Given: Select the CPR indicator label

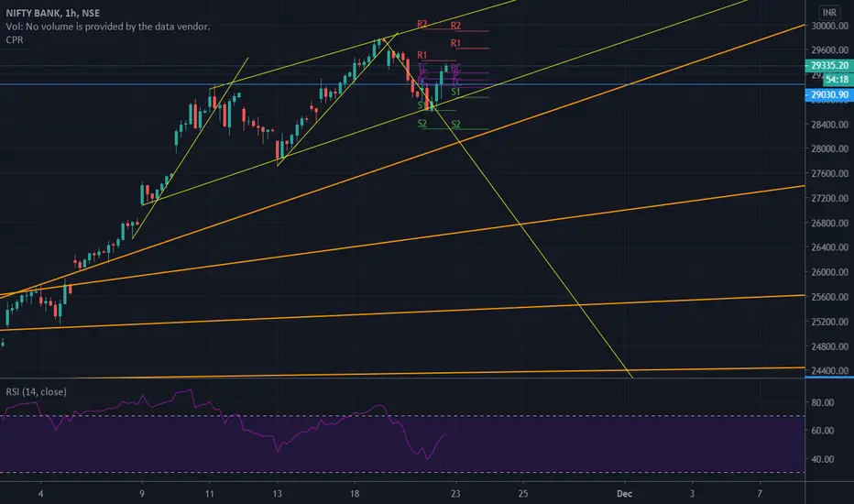Looking at the screenshot, I should (x=15, y=39).
